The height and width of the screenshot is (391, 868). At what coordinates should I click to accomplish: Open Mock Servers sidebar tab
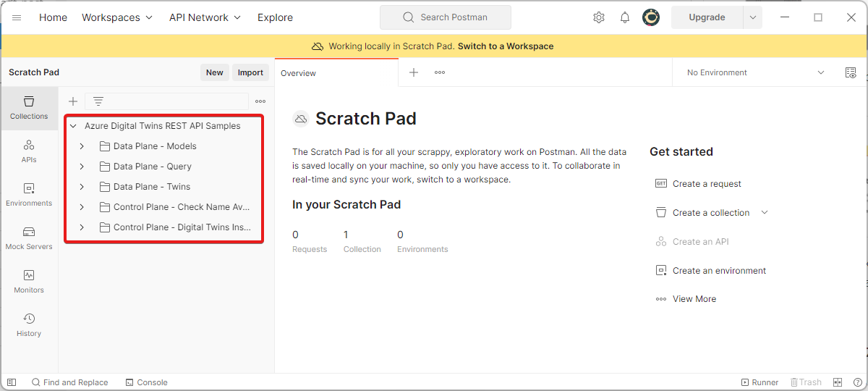pyautogui.click(x=29, y=238)
